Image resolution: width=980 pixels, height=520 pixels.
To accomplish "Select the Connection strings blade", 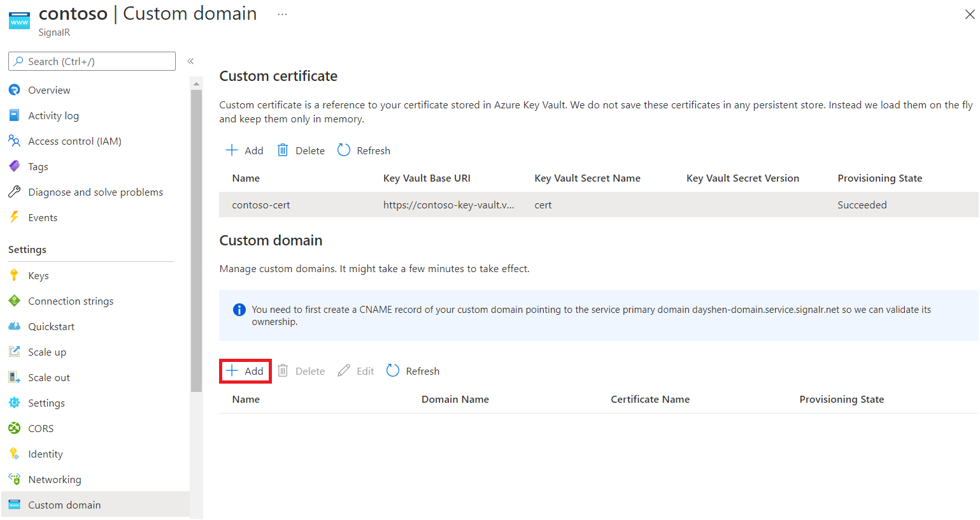I will tap(70, 300).
